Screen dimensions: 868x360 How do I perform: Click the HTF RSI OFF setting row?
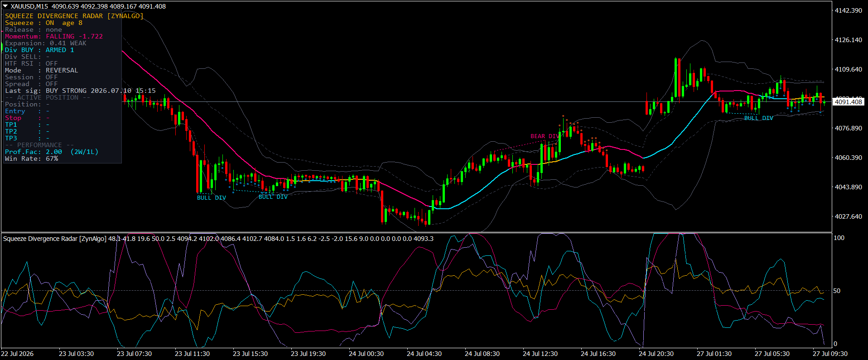(31, 63)
